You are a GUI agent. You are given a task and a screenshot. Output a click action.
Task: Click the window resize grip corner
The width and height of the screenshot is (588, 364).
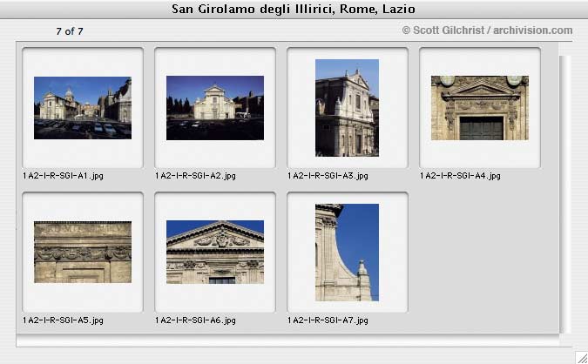point(582,358)
